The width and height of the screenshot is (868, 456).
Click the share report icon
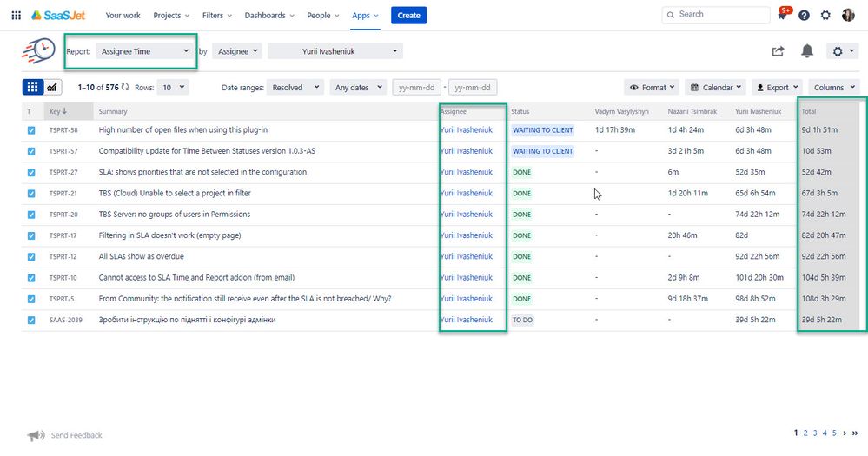778,51
